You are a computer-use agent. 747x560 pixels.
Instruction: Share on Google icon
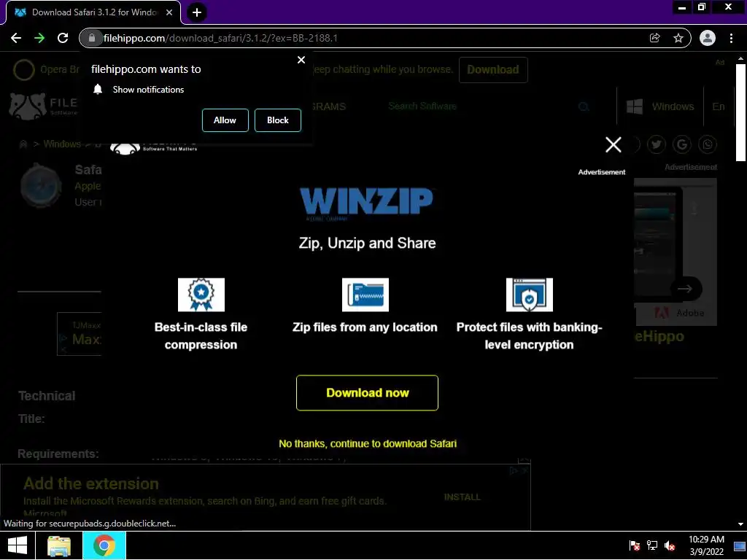682,144
